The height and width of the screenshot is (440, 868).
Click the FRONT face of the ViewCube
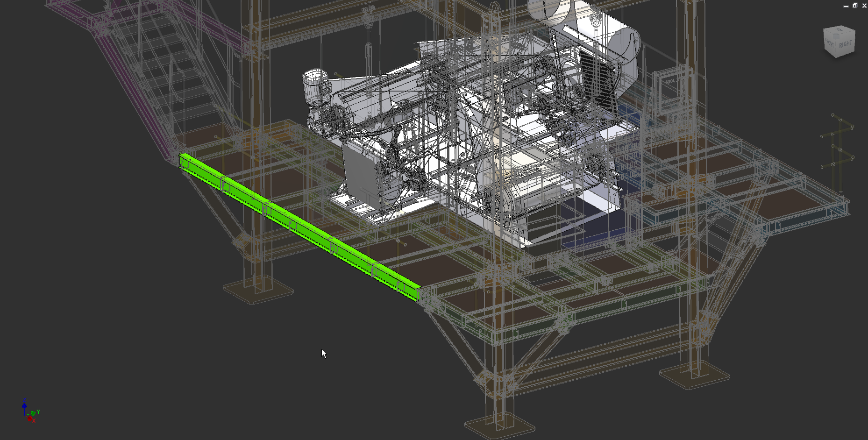point(830,43)
